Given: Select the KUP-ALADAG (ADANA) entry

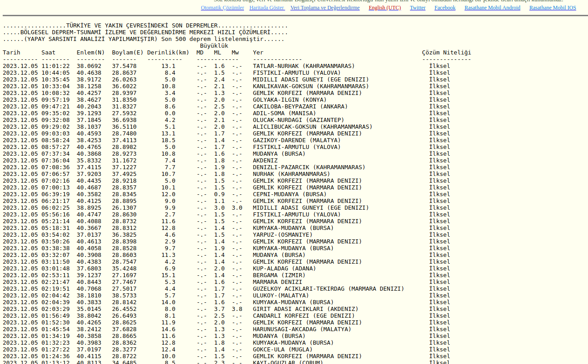Looking at the screenshot, I should [x=284, y=269].
